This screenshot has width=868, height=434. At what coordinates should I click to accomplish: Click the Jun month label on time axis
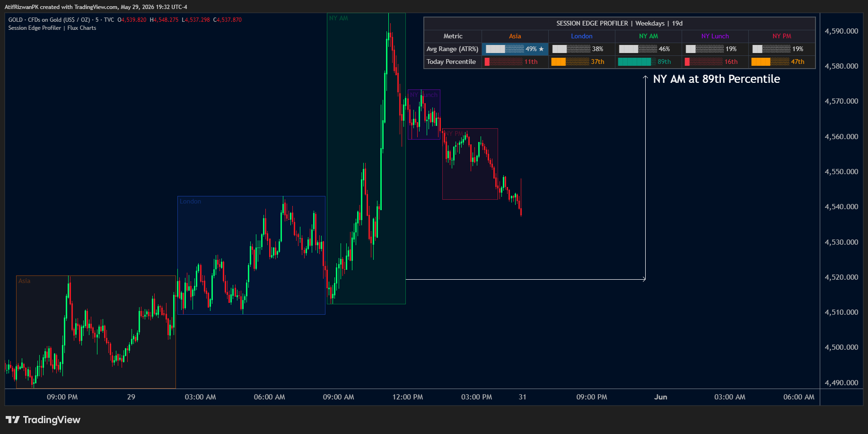(x=661, y=397)
